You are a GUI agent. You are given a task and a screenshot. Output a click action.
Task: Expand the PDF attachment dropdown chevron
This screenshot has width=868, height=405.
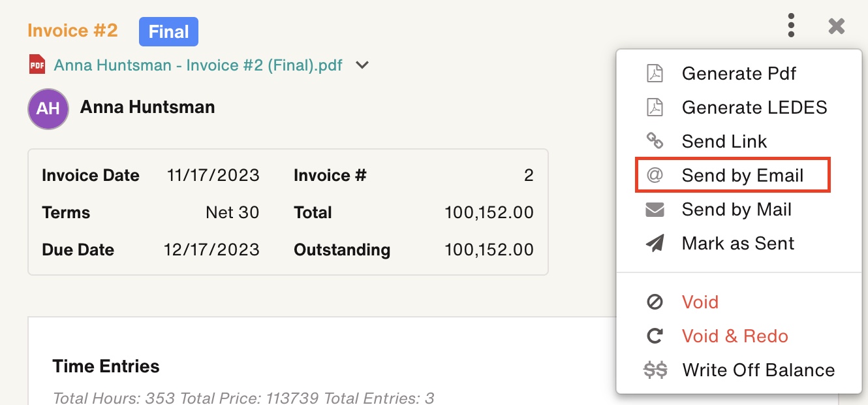(362, 65)
